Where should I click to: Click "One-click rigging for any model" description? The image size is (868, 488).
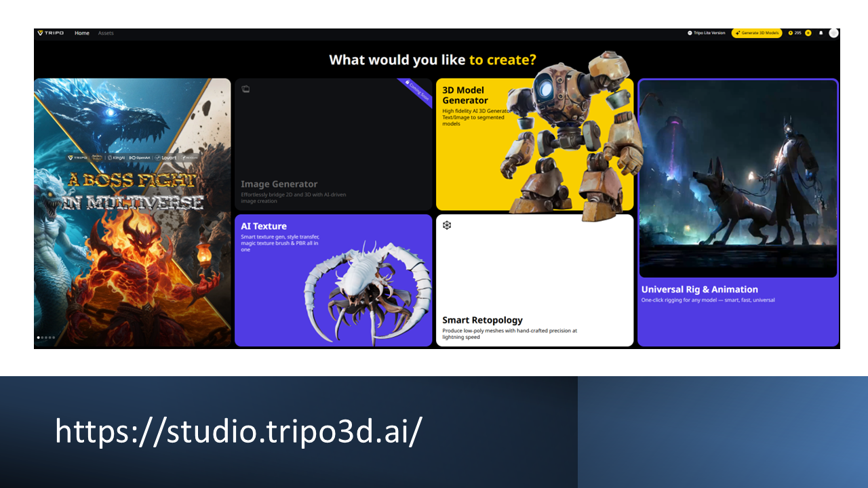click(708, 300)
